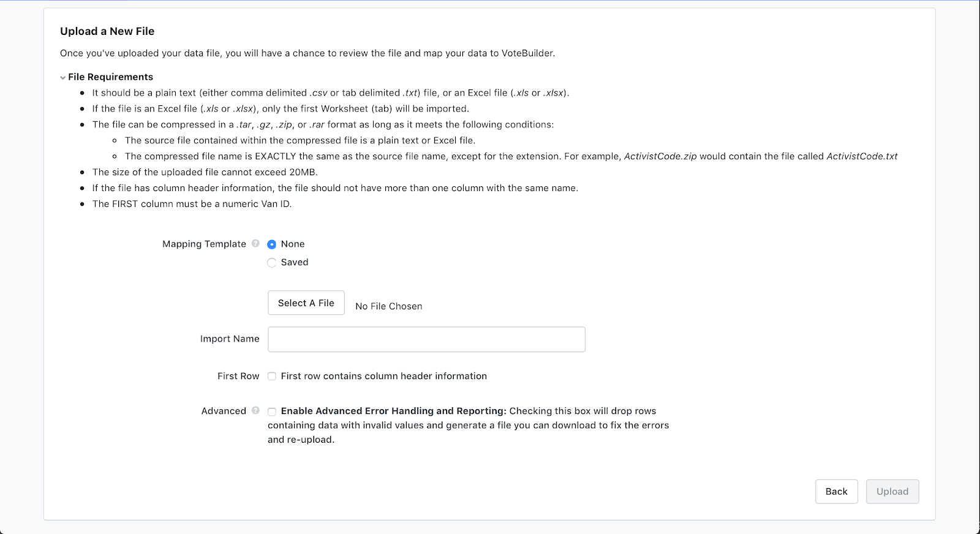Click the numeric Van ID requirement line
Viewport: 980px width, 534px height.
pos(192,204)
